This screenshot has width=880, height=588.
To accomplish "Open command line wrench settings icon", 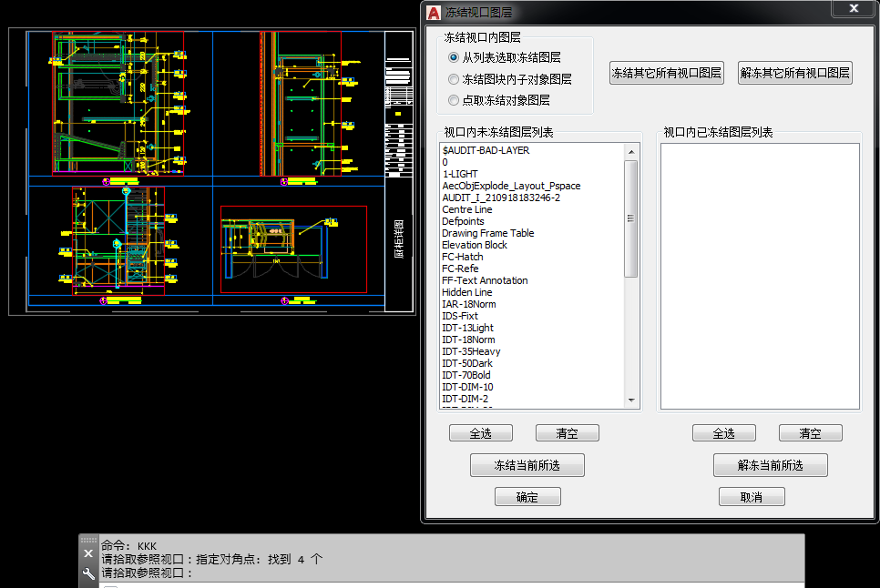I will click(88, 573).
